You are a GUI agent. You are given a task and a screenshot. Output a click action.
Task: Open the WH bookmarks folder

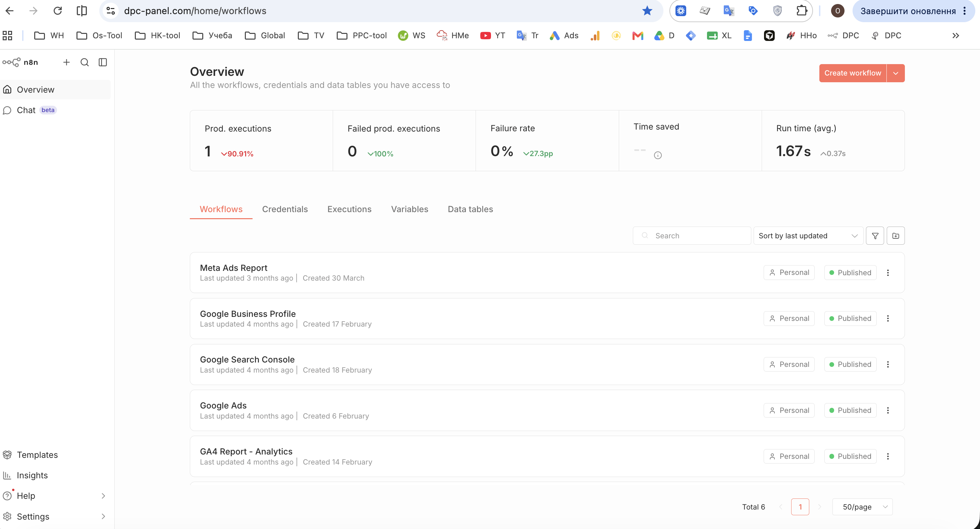[x=49, y=36]
